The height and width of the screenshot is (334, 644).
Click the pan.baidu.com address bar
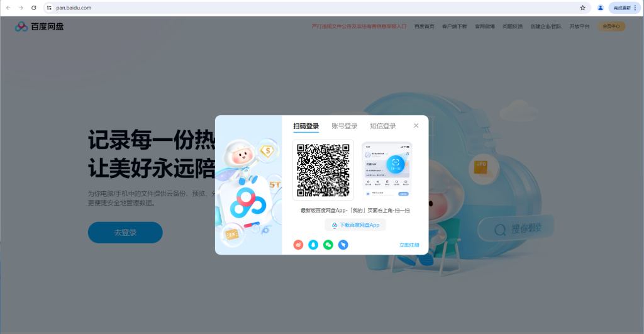tap(316, 8)
